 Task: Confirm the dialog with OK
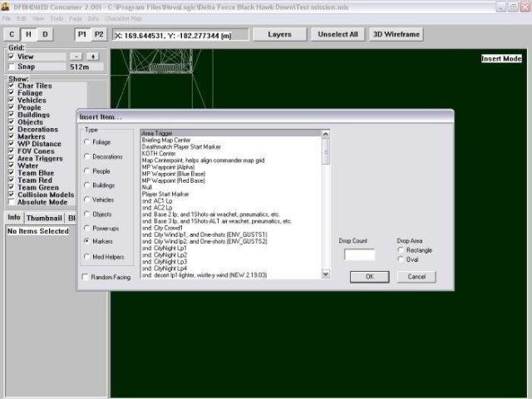pos(370,276)
